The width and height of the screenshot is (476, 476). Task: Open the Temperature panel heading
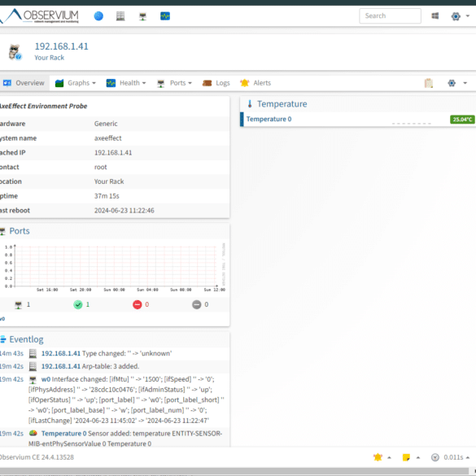pos(282,104)
